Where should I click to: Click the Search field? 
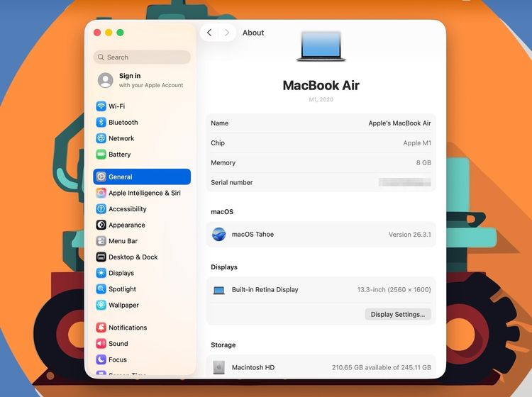pos(142,57)
